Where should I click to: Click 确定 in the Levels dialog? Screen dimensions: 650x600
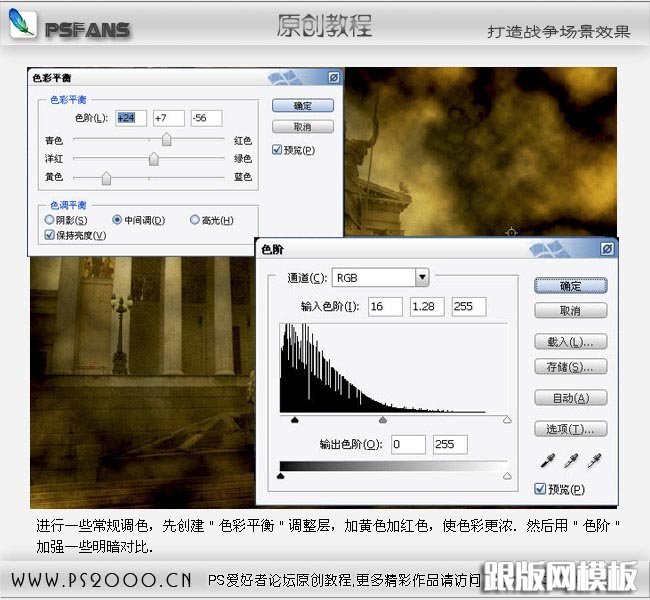pyautogui.click(x=570, y=285)
